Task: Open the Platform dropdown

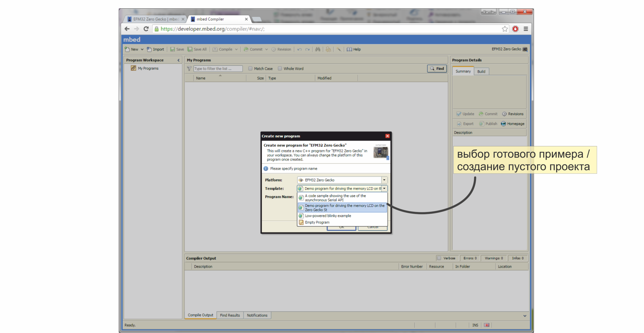Action: point(384,180)
